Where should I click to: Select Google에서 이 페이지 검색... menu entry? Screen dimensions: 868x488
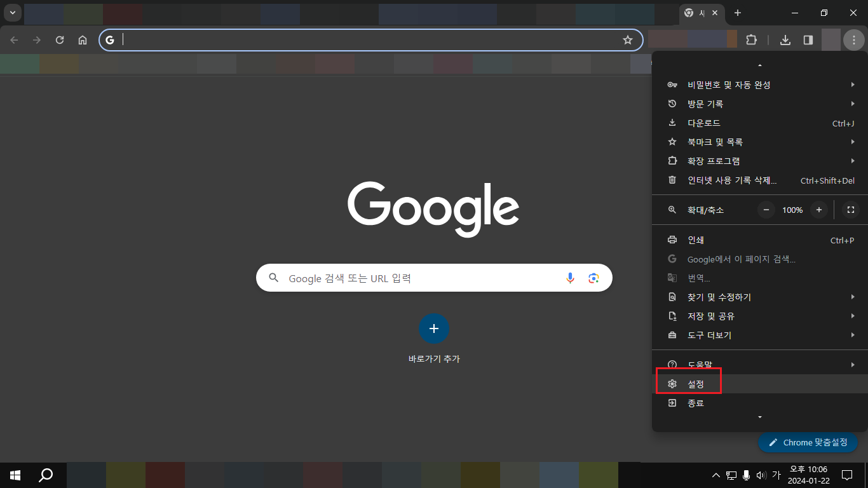[760, 259]
